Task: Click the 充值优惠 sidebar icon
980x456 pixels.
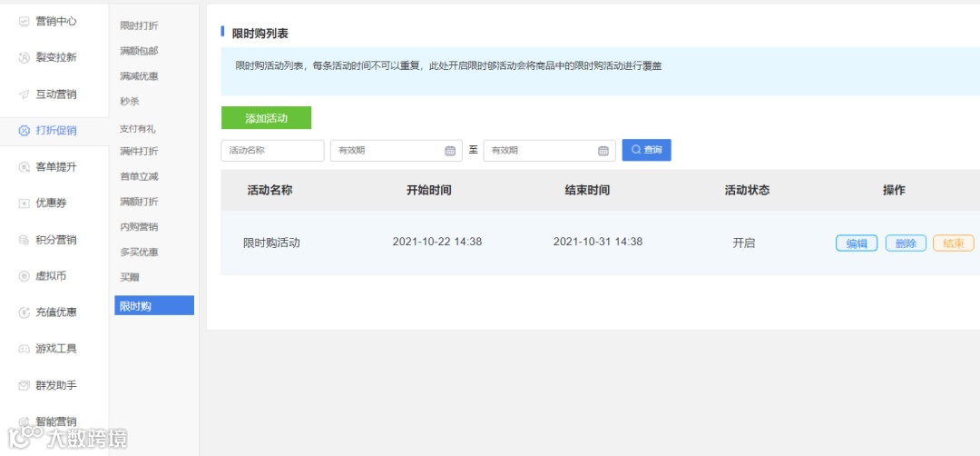Action: point(24,312)
